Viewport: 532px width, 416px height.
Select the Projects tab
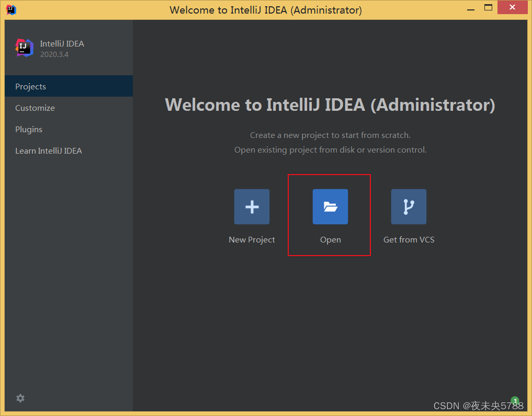click(x=69, y=86)
